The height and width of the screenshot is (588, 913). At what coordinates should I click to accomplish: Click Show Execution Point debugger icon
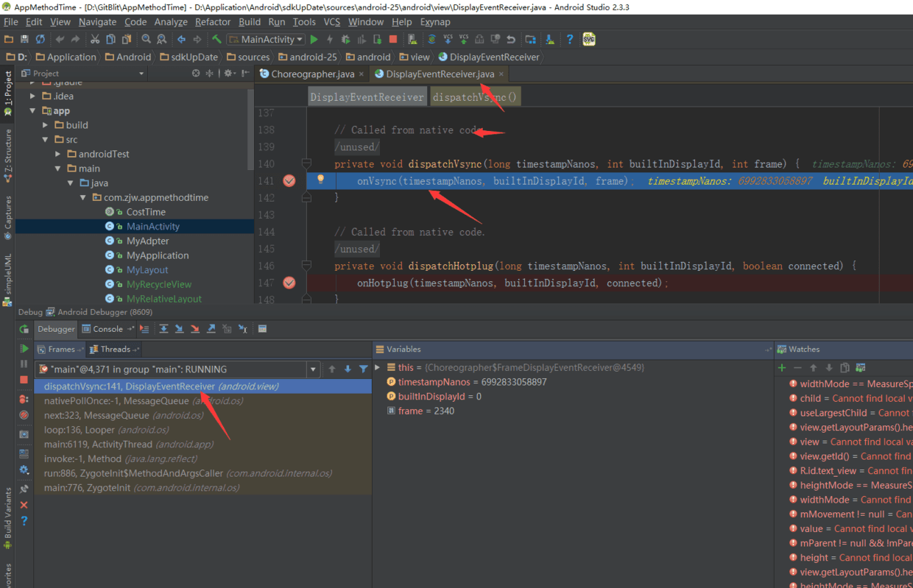(144, 329)
